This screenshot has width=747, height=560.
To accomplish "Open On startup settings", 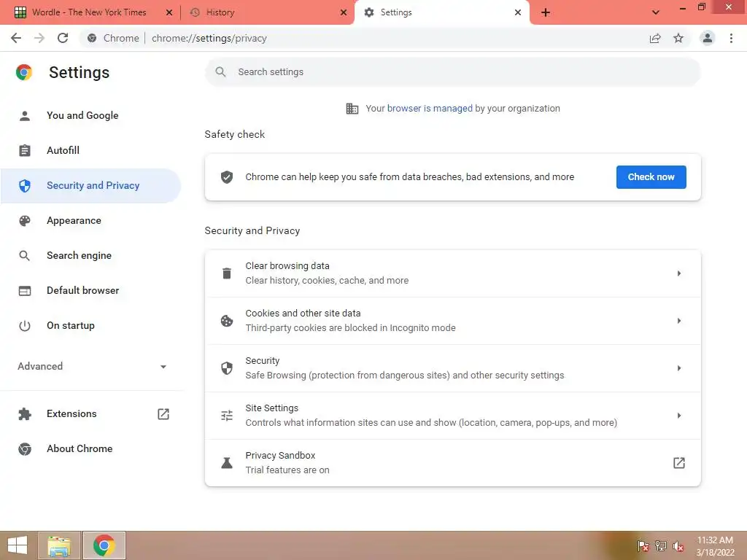I will coord(90,325).
